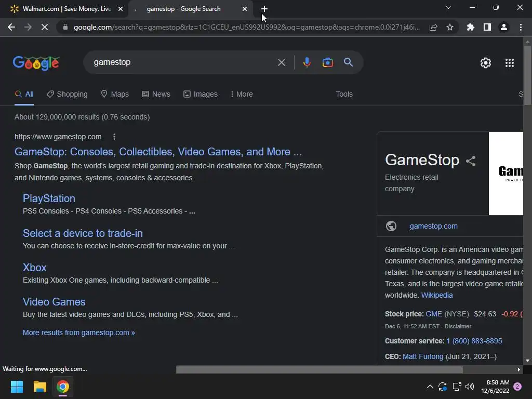Search by image with the camera icon
Screen dimensions: 532x399
pyautogui.click(x=328, y=62)
